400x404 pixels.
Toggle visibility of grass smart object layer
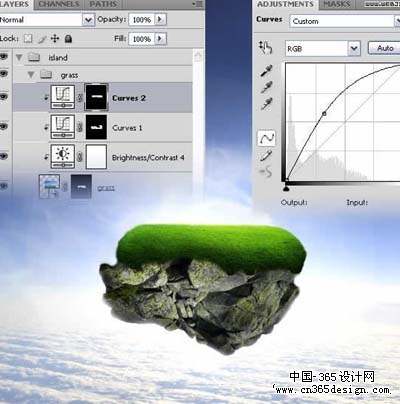(x=4, y=186)
